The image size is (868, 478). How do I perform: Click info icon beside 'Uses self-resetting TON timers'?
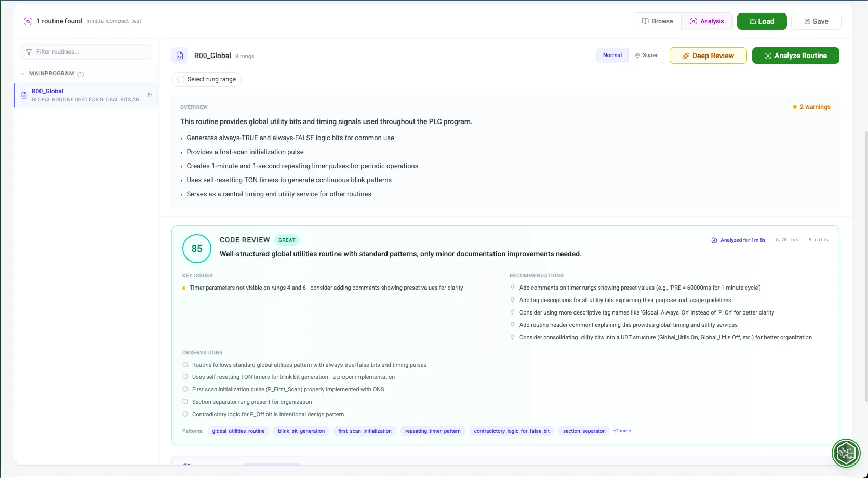coord(185,377)
